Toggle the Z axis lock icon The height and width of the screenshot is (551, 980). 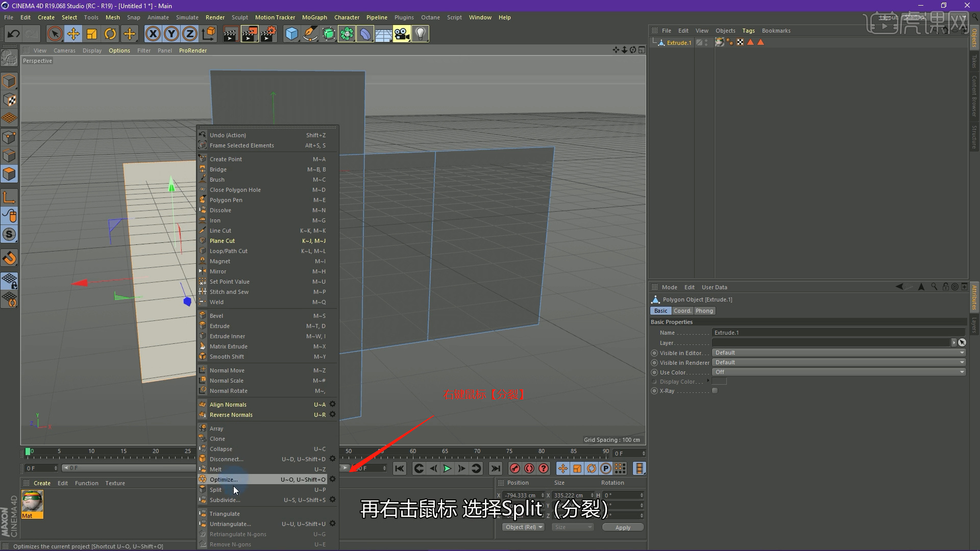tap(190, 34)
